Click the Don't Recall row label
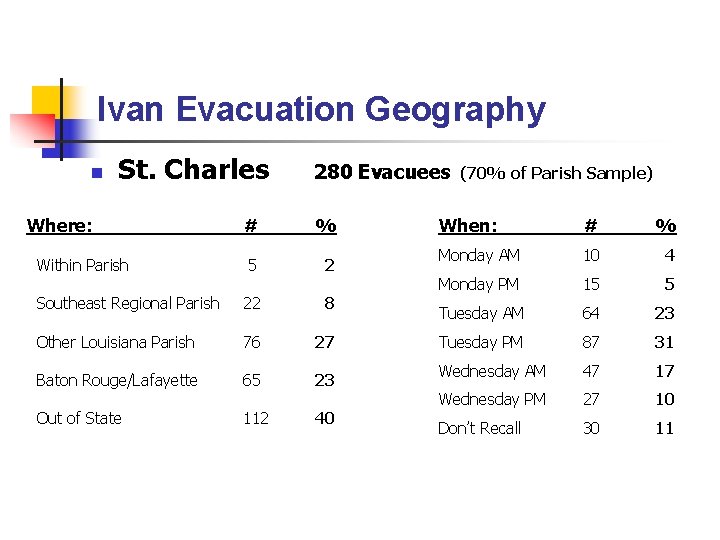 479,428
